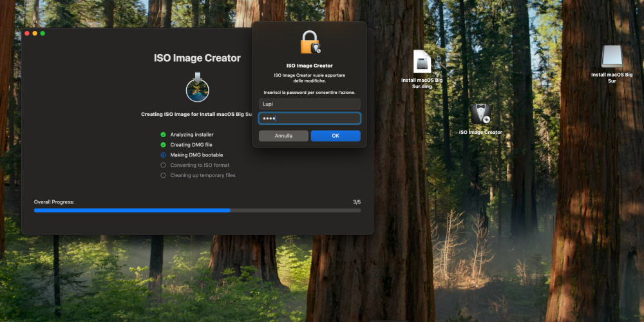The width and height of the screenshot is (644, 322).
Task: Click the 'Creating DMG file' step text
Action: [x=191, y=145]
